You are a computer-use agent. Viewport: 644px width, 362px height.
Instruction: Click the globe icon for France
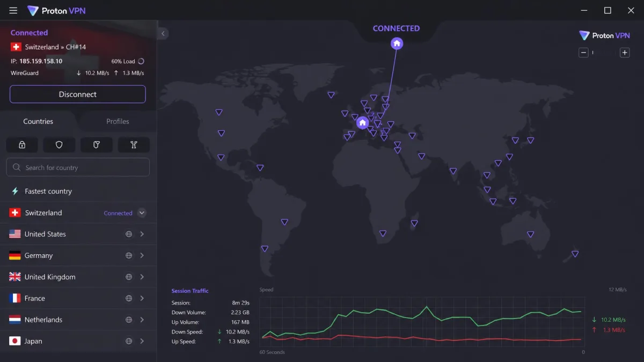(x=129, y=298)
